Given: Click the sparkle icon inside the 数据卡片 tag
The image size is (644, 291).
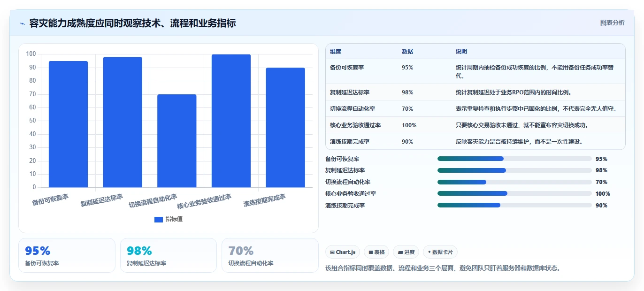Looking at the screenshot, I should pyautogui.click(x=429, y=252).
